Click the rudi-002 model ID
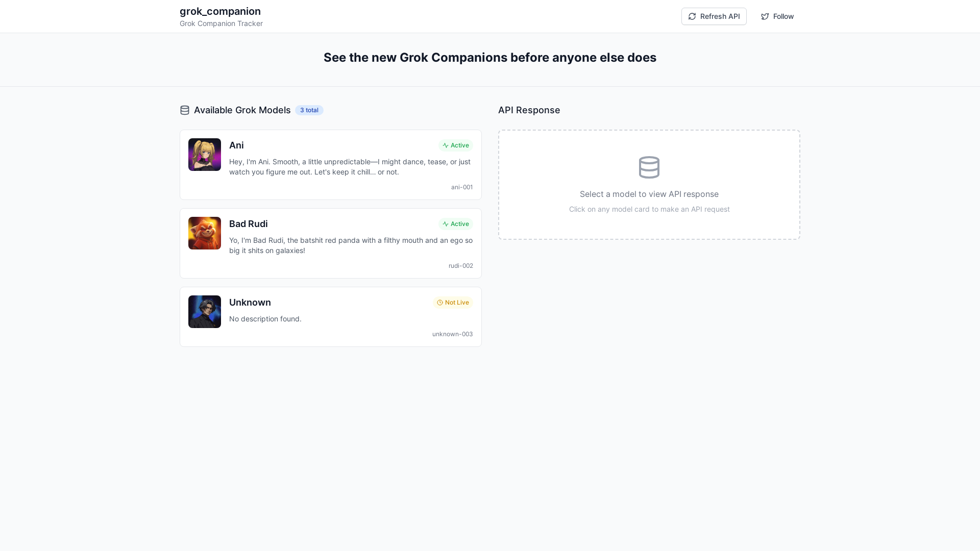The height and width of the screenshot is (551, 980). (461, 266)
